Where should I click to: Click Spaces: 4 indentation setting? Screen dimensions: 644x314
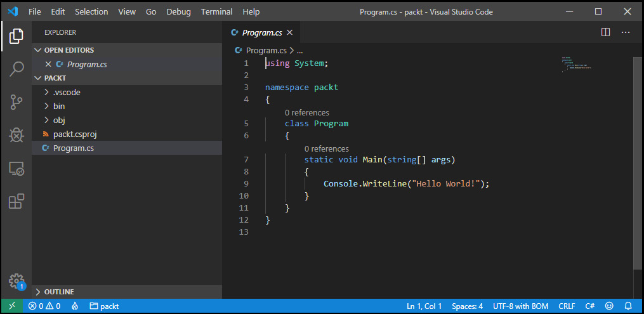pos(468,306)
